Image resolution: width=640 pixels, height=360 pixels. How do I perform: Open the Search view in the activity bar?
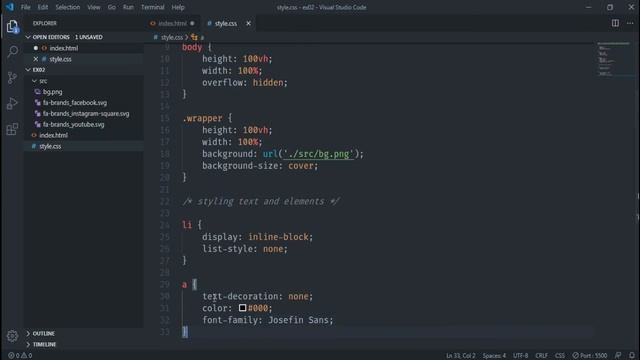(x=12, y=51)
